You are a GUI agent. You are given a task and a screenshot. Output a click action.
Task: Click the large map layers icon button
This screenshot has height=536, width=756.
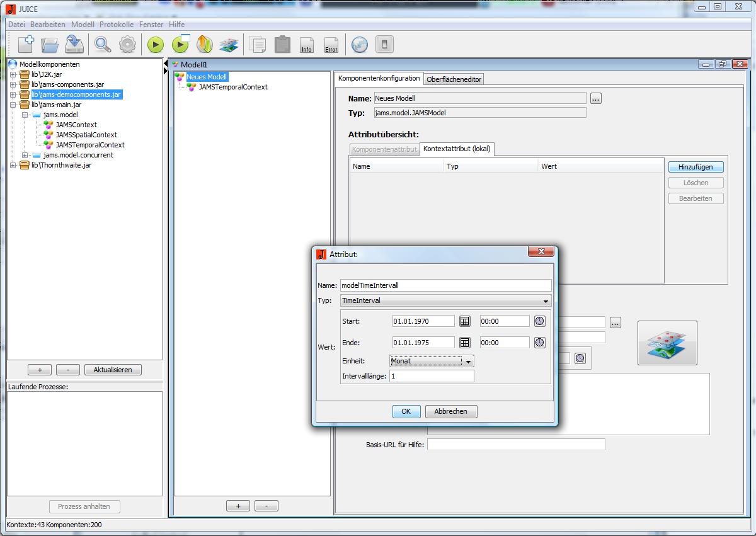point(667,343)
